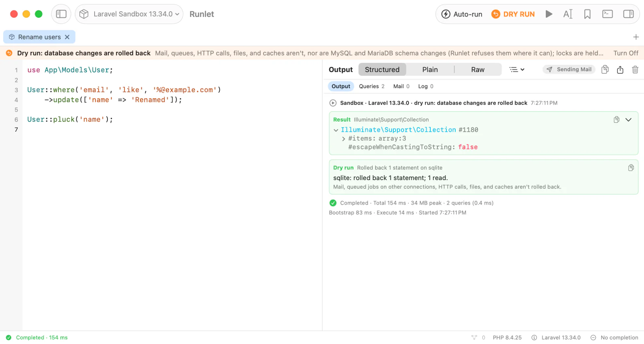Open the Queries 2 tab
The width and height of the screenshot is (644, 344).
point(372,86)
